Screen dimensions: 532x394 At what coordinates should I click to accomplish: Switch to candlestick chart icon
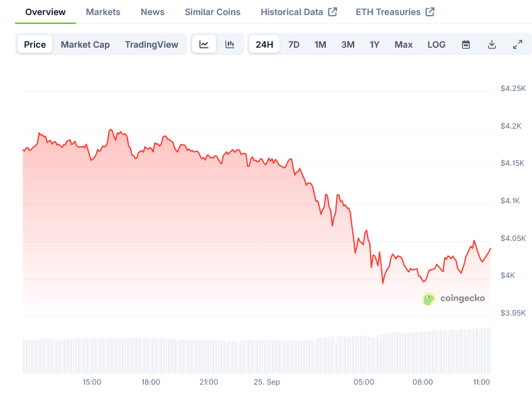230,45
